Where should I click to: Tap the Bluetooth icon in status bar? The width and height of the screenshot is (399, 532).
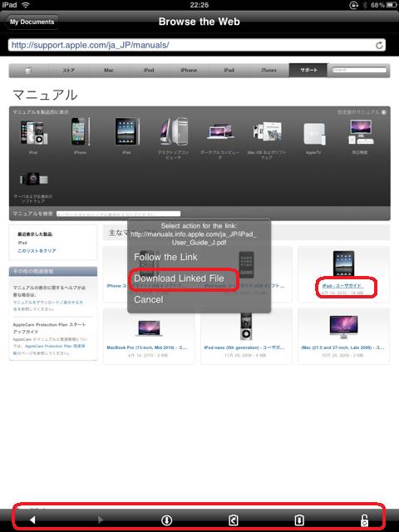click(365, 5)
